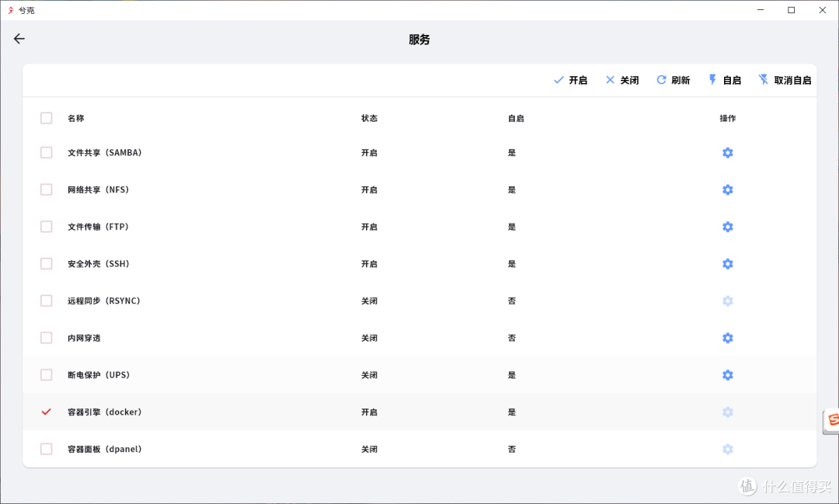Check the 文件传输 (FTP) checkbox
Screen dimensions: 839x504
tap(47, 227)
